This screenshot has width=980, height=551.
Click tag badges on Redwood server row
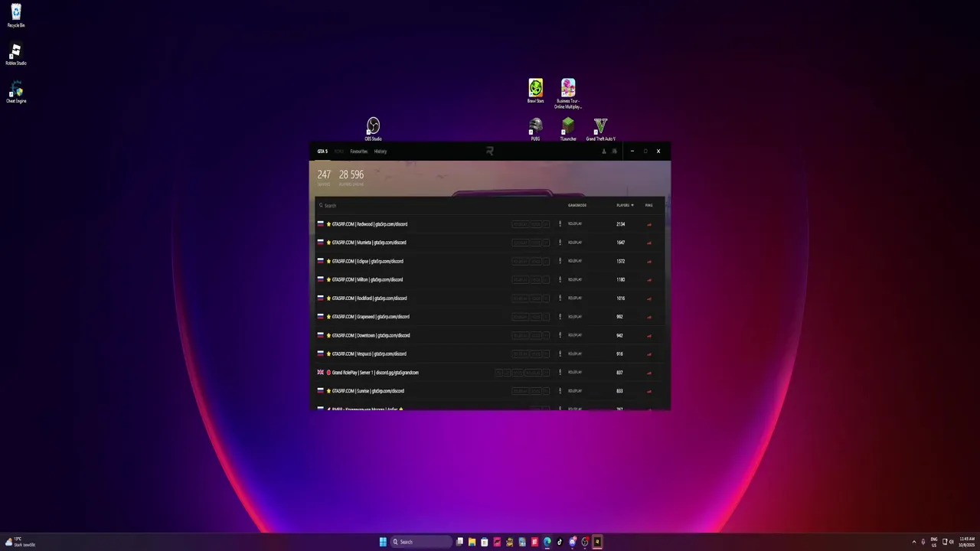tap(531, 224)
